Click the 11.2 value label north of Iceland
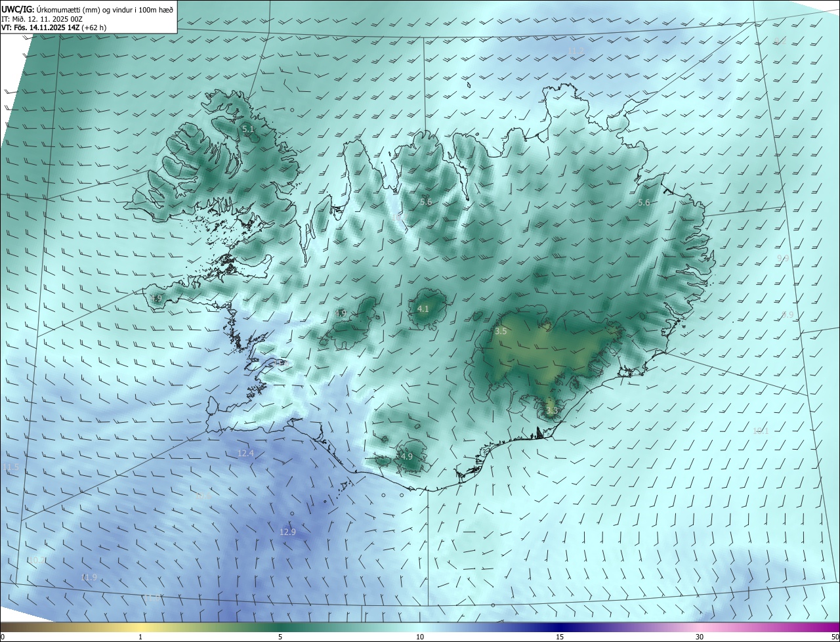The height and width of the screenshot is (642, 840). click(x=576, y=51)
